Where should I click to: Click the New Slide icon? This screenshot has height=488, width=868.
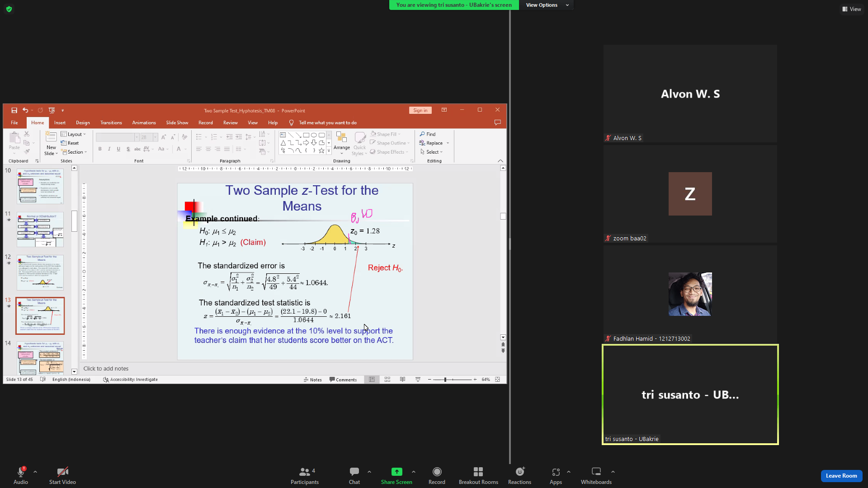(x=51, y=137)
